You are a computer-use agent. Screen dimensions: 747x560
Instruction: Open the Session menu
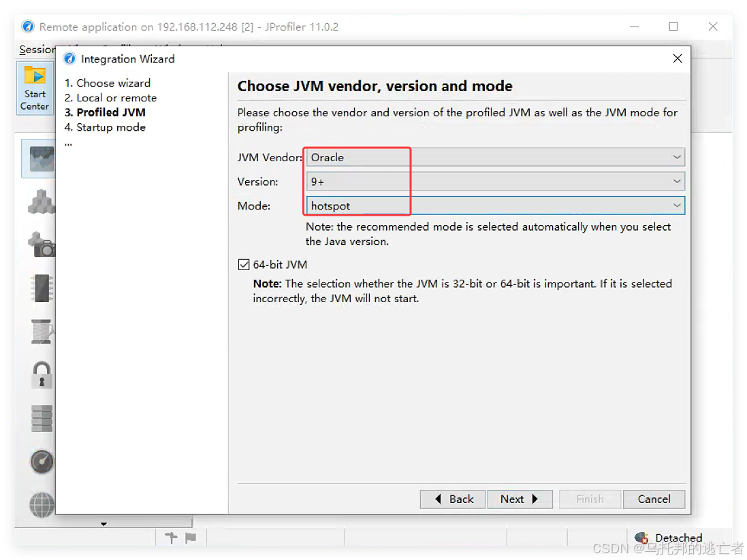[37, 50]
